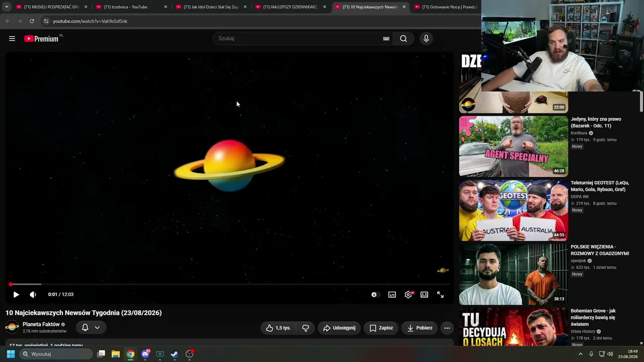Image resolution: width=644 pixels, height=362 pixels.
Task: Save the video with Zapisz
Action: [x=381, y=328]
